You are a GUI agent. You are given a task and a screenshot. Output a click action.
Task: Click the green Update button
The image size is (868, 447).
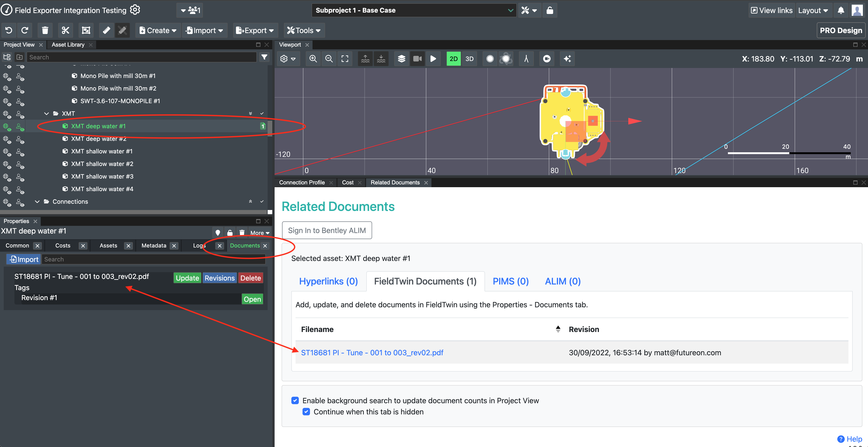pyautogui.click(x=187, y=278)
